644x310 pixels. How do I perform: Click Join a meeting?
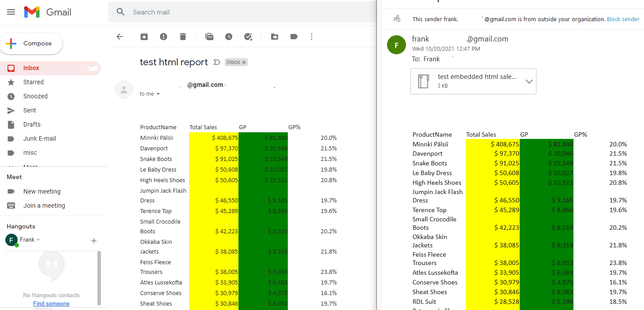[44, 205]
